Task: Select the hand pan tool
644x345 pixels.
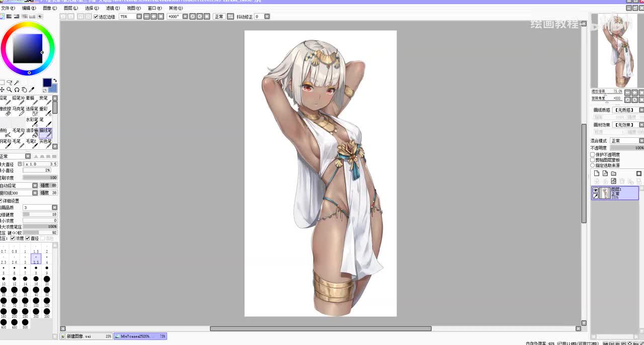Action: pyautogui.click(x=24, y=90)
